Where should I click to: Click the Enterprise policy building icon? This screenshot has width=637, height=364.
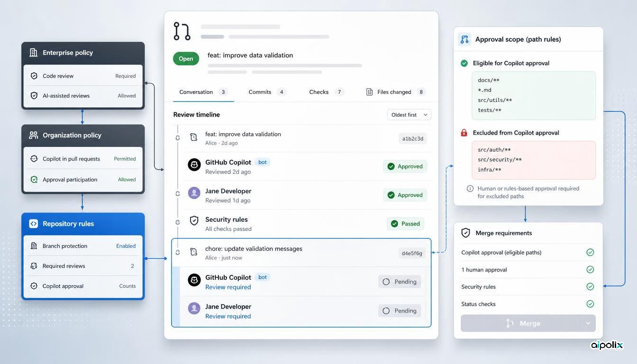pyautogui.click(x=33, y=53)
